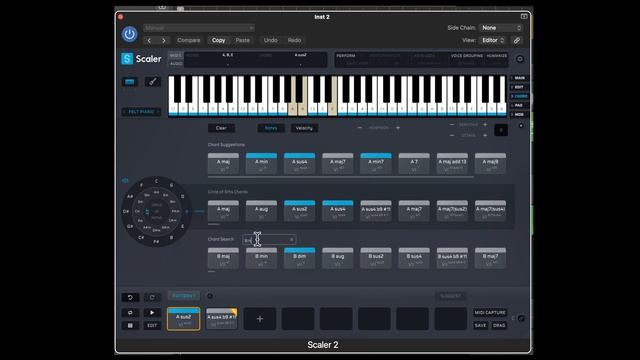
Task: Increase semitone with plus button
Action: tap(485, 124)
